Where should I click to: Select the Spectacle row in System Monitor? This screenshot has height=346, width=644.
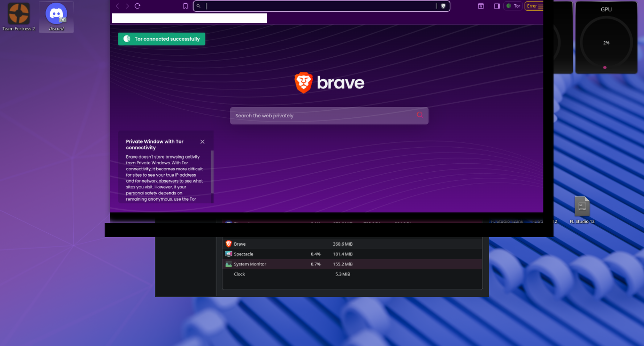pos(352,254)
